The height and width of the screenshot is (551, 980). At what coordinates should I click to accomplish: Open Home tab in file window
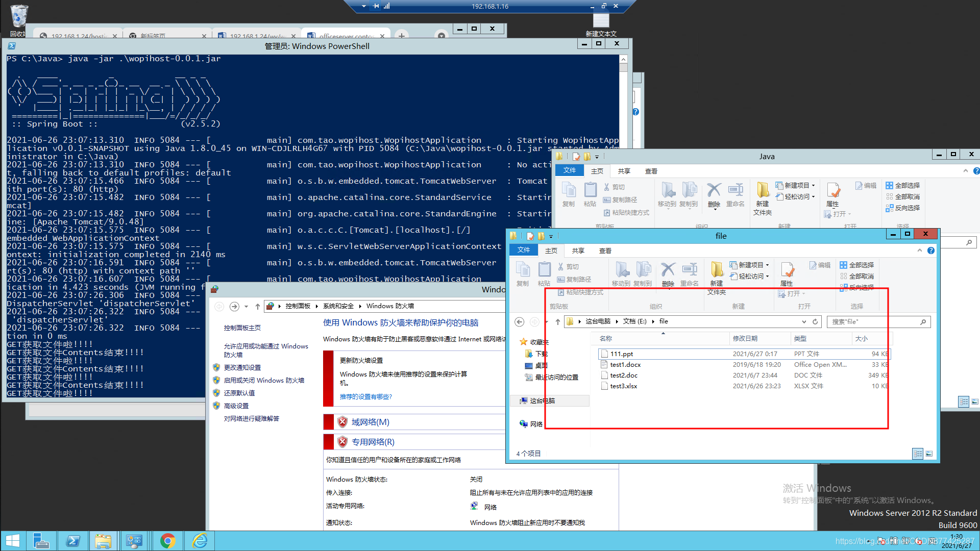click(x=551, y=251)
